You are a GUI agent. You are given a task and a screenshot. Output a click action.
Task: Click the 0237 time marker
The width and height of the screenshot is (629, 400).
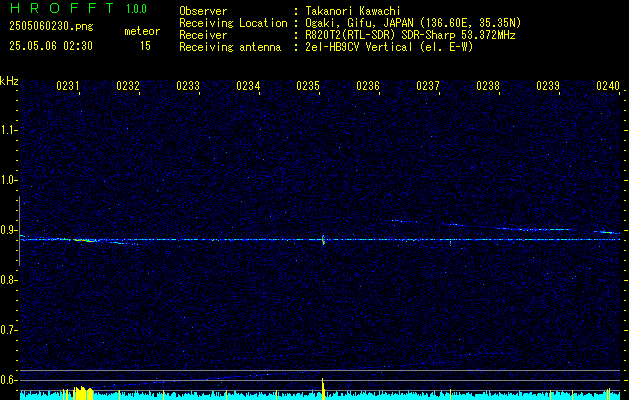[x=428, y=86]
